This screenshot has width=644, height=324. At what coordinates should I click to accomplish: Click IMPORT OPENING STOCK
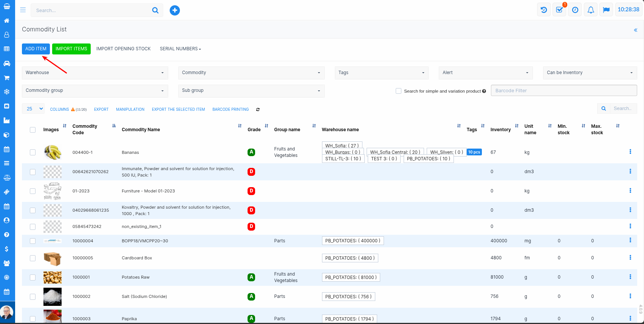[x=123, y=49]
